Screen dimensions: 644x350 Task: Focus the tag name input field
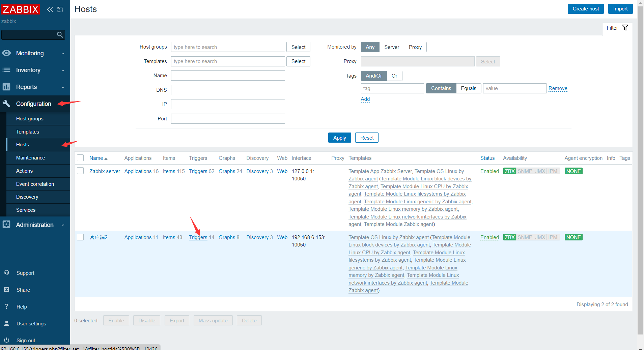click(392, 88)
